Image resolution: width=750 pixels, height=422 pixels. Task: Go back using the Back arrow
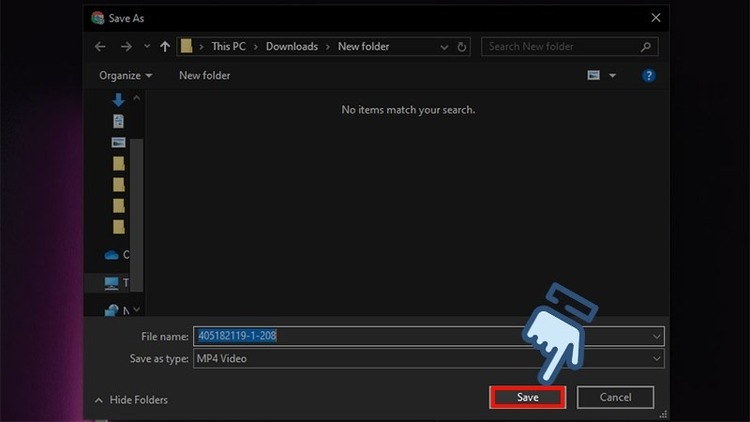click(100, 46)
